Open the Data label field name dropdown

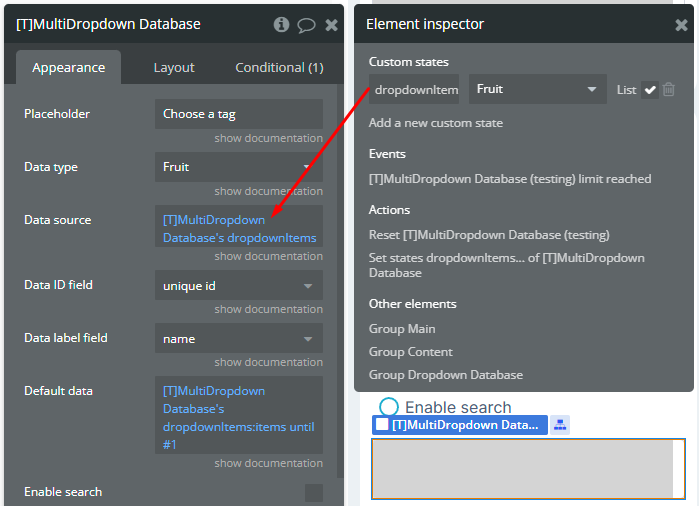pyautogui.click(x=238, y=339)
